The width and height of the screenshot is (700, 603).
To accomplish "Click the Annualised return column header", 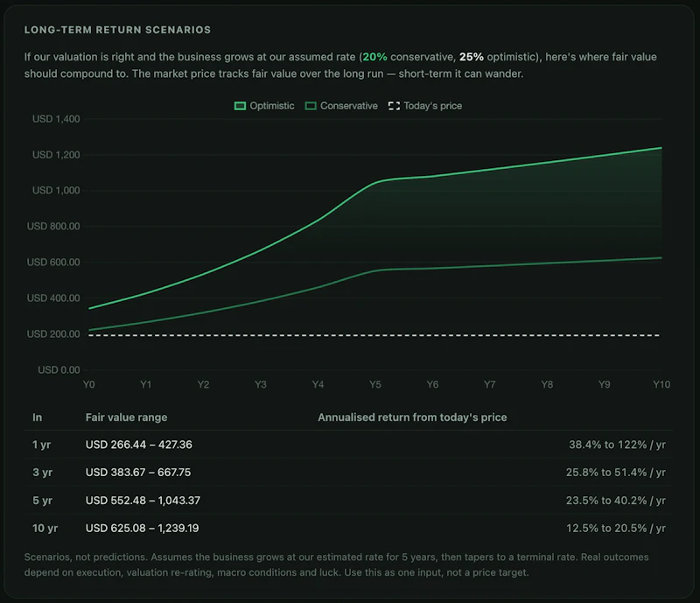I will 412,417.
